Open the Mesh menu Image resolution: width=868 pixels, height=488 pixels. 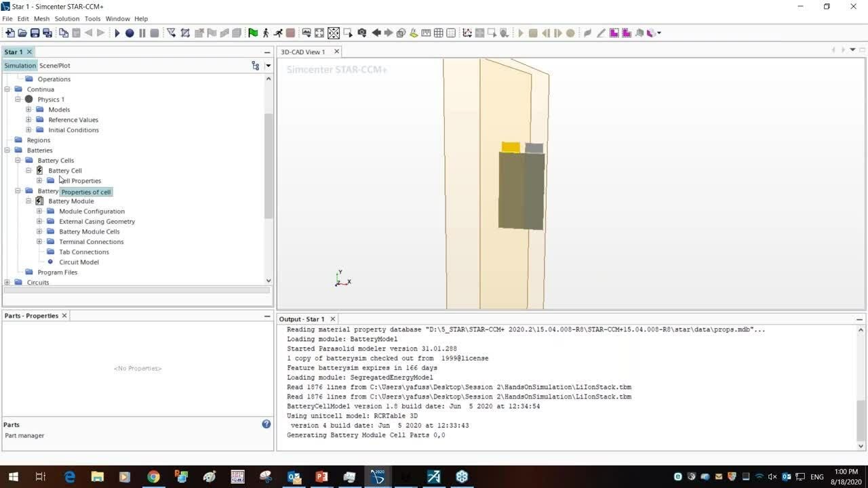coord(41,19)
